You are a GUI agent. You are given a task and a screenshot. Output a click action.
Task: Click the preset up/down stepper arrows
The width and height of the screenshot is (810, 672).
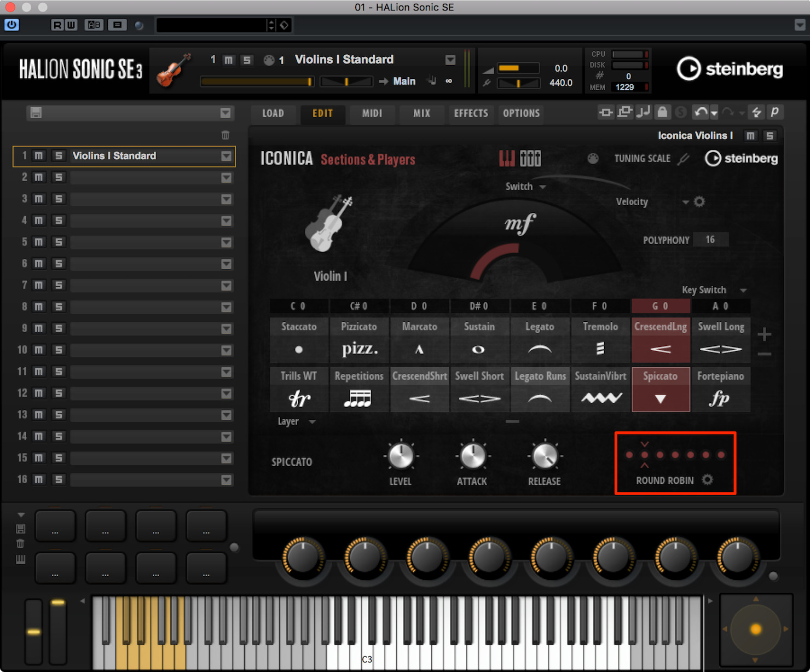pyautogui.click(x=271, y=25)
